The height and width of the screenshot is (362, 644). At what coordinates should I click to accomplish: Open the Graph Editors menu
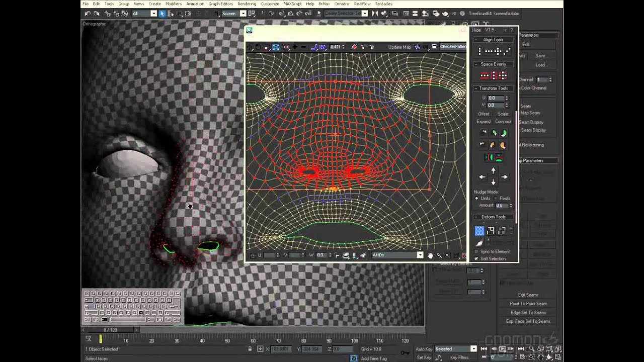coord(220,4)
